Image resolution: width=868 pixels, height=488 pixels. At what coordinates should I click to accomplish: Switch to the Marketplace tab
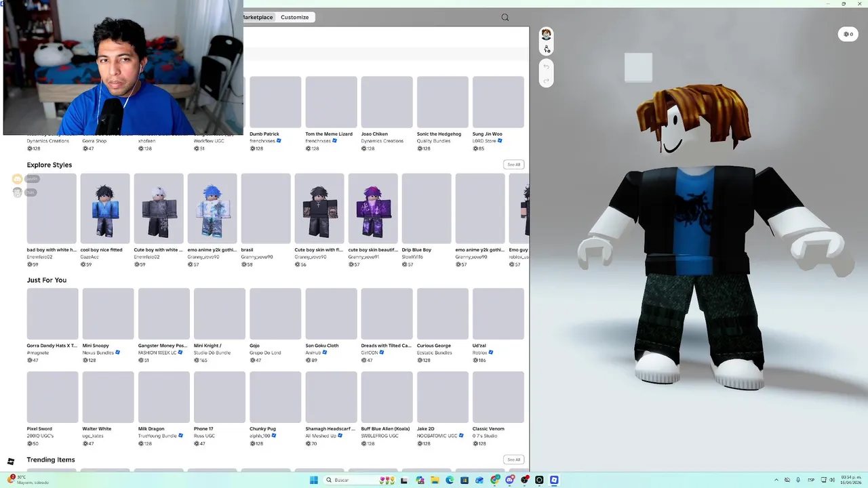point(258,17)
